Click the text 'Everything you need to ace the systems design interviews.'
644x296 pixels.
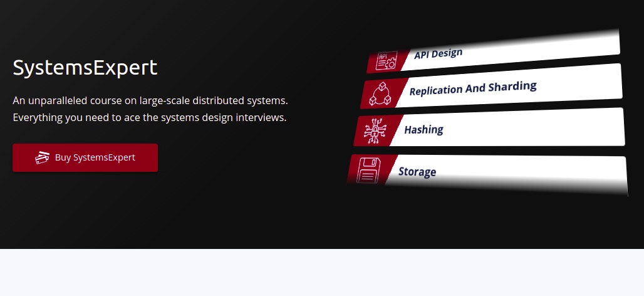point(150,117)
